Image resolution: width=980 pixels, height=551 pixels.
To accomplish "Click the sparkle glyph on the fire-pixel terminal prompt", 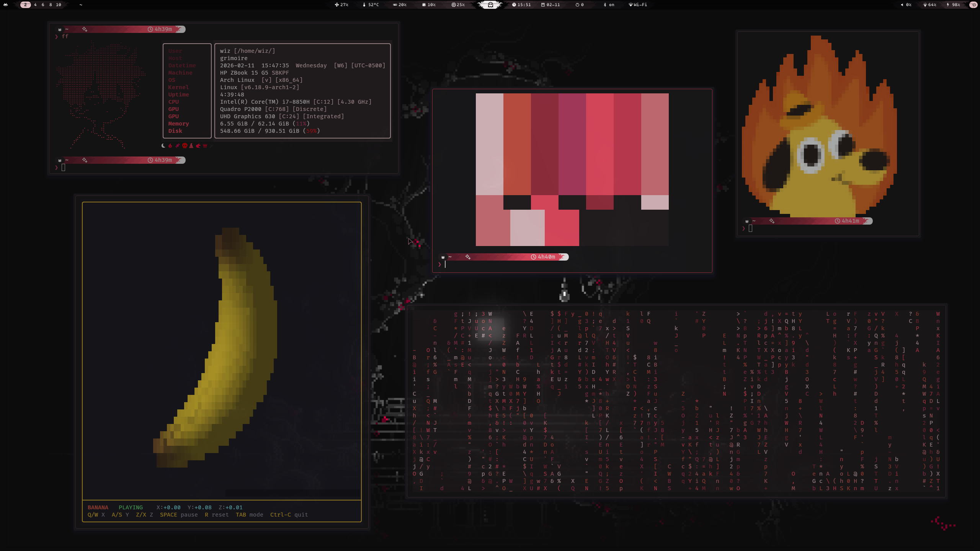I will point(772,221).
